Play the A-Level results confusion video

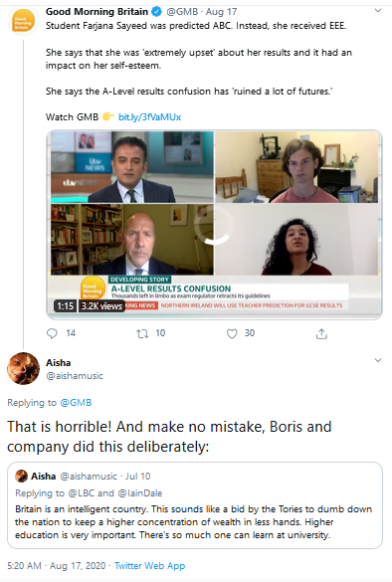tap(214, 225)
